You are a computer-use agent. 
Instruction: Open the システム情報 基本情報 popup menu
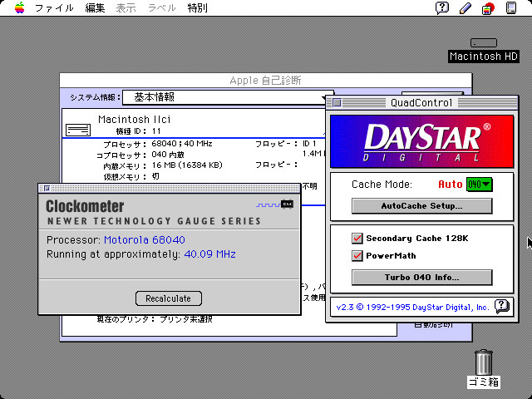point(228,98)
